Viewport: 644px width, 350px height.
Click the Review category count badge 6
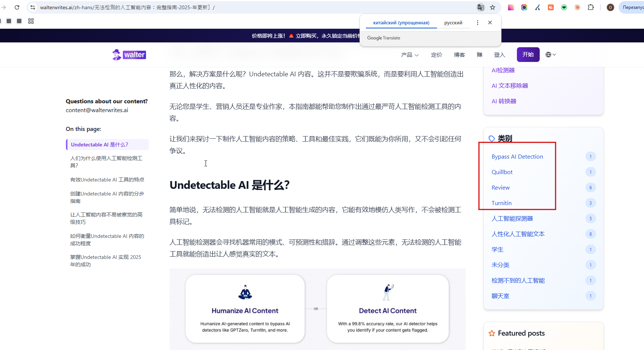tap(591, 188)
